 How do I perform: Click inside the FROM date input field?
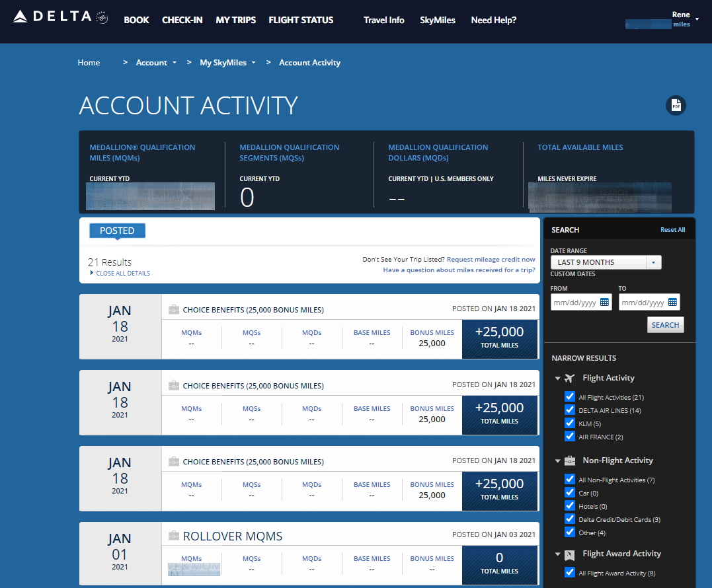576,302
